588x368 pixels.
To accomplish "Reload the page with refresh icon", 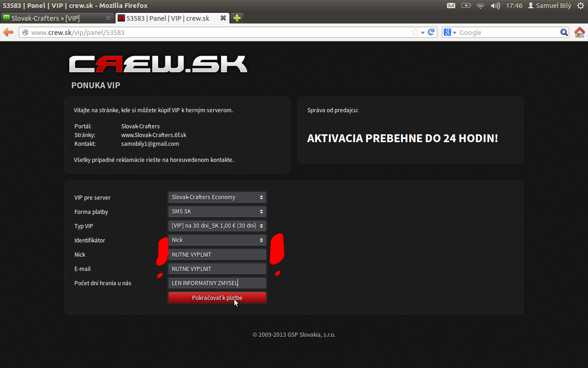I will [431, 32].
